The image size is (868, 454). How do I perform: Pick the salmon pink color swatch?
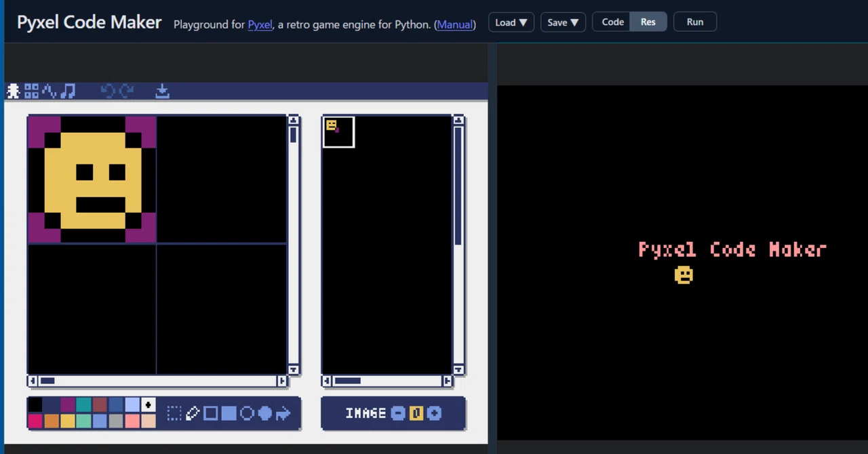133,421
